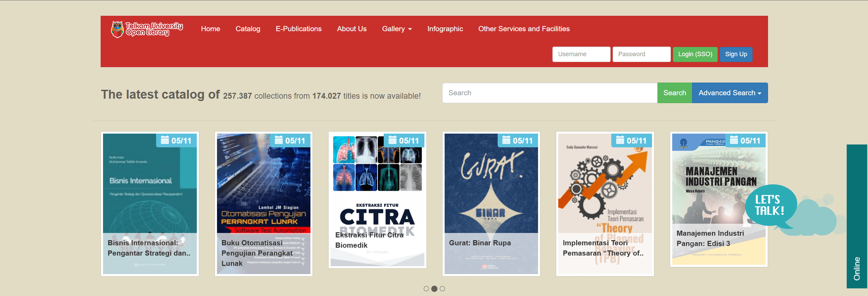Select the third carousel page dot
868x296 pixels.
[443, 289]
